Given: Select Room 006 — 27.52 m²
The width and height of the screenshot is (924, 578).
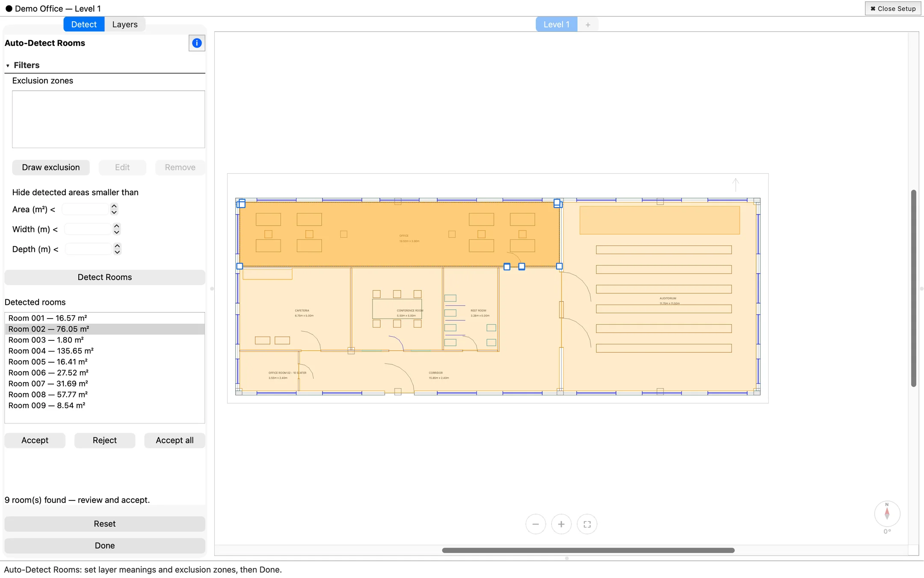Looking at the screenshot, I should pyautogui.click(x=105, y=373).
